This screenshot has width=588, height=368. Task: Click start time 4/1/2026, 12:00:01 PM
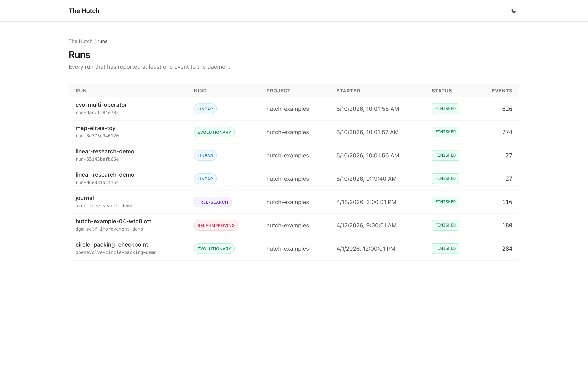pyautogui.click(x=366, y=249)
